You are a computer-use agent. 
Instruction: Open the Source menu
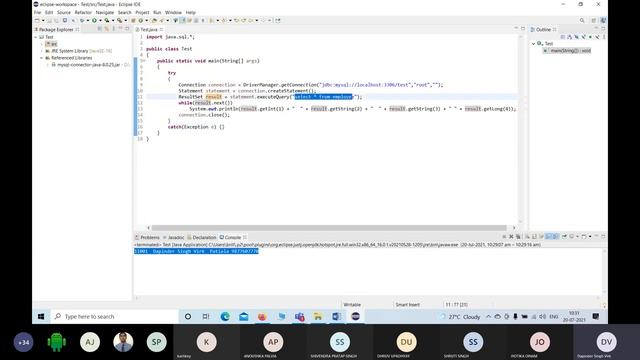click(64, 13)
